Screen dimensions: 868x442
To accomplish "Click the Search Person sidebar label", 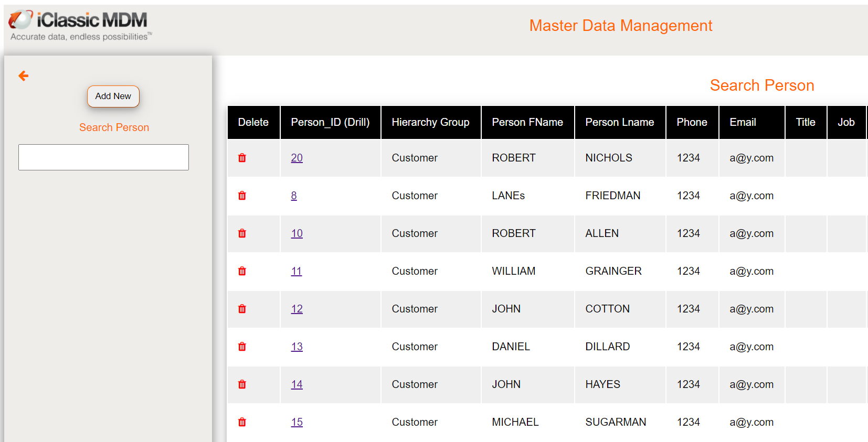I will click(x=114, y=127).
